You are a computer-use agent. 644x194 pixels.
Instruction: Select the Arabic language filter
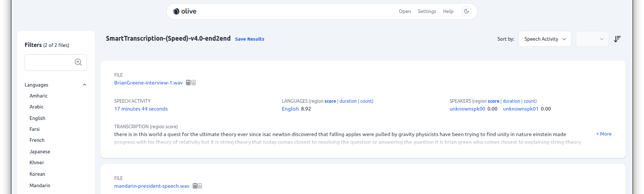[36, 107]
